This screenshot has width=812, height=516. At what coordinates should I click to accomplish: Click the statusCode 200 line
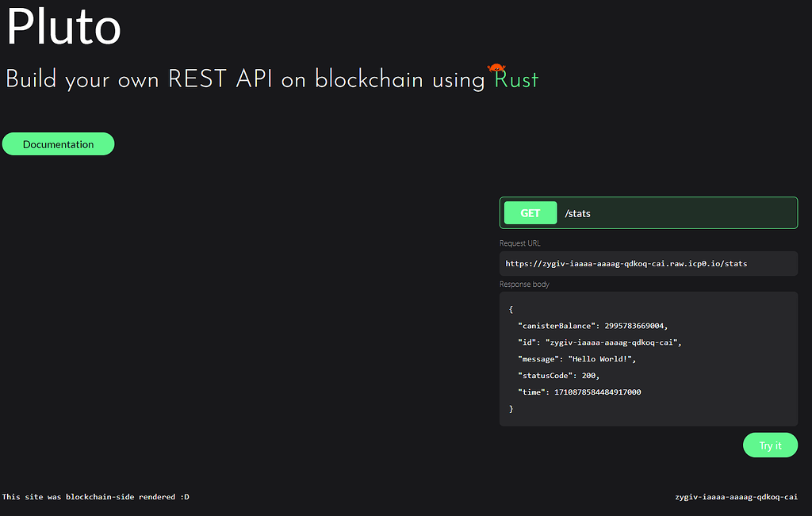(x=558, y=376)
